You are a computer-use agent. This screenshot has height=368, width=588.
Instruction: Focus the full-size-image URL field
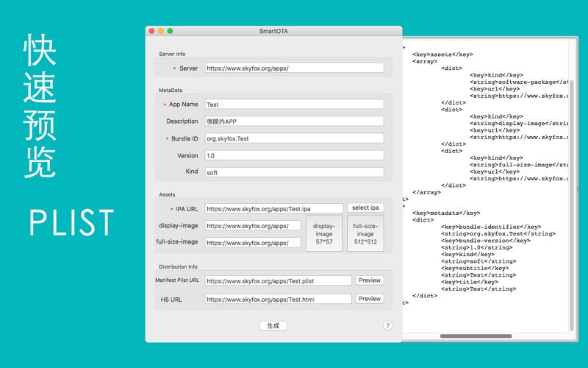tap(253, 243)
